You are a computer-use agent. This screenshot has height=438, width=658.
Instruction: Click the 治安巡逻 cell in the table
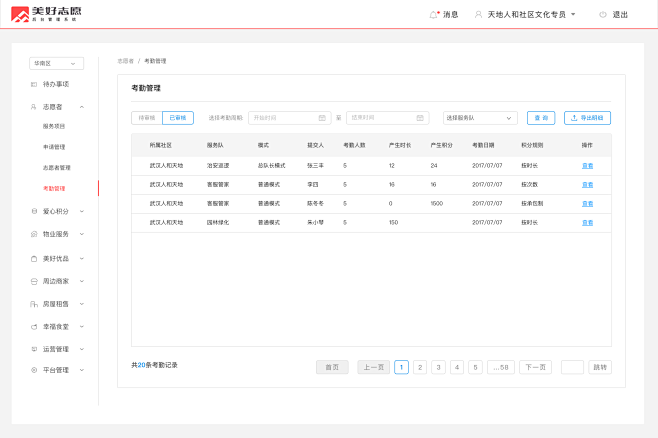(x=218, y=166)
